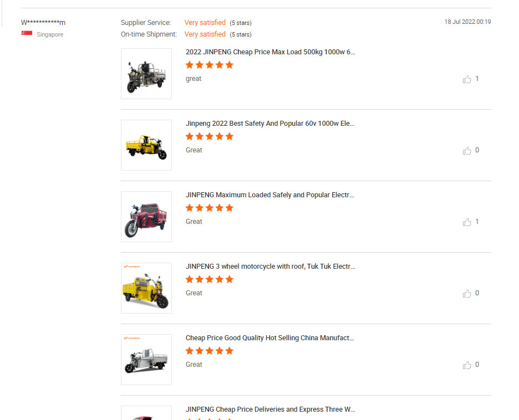Click star rating of 'Cheap Price Good Quality' review
The width and height of the screenshot is (519, 420).
210,351
